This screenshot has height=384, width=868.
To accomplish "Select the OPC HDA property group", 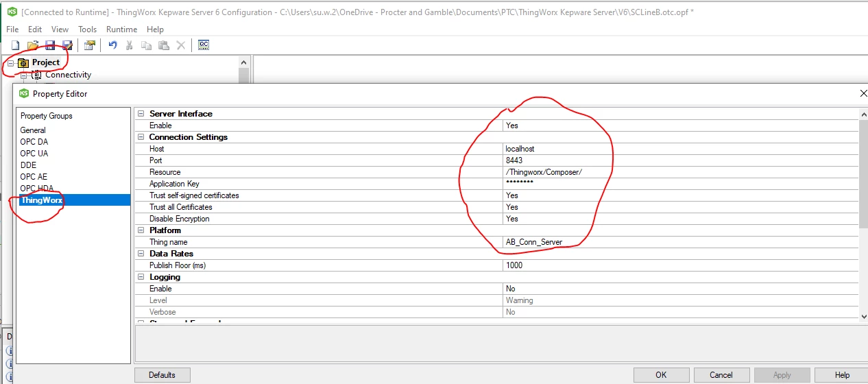I will tap(36, 189).
